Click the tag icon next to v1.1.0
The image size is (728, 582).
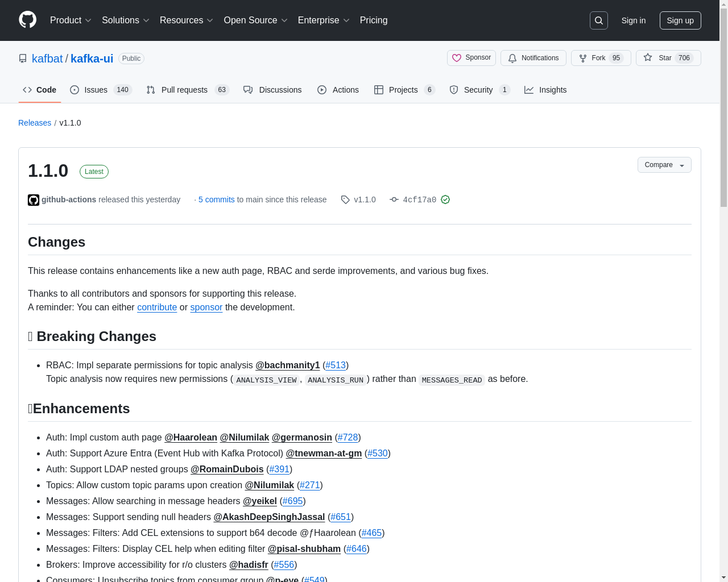345,199
